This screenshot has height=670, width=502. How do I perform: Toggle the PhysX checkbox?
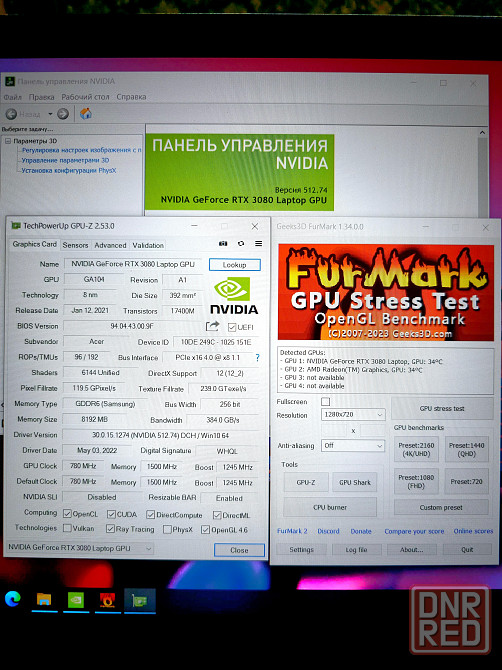click(167, 529)
